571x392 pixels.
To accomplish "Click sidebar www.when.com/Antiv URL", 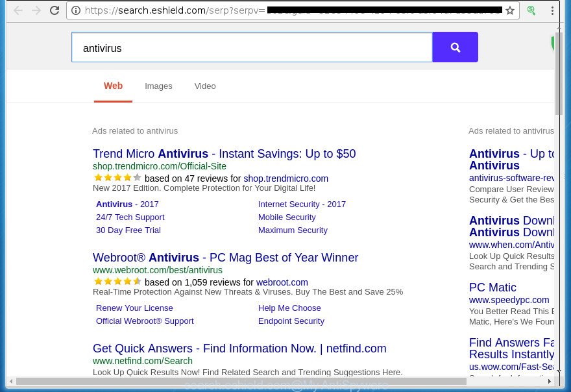I will click(511, 245).
